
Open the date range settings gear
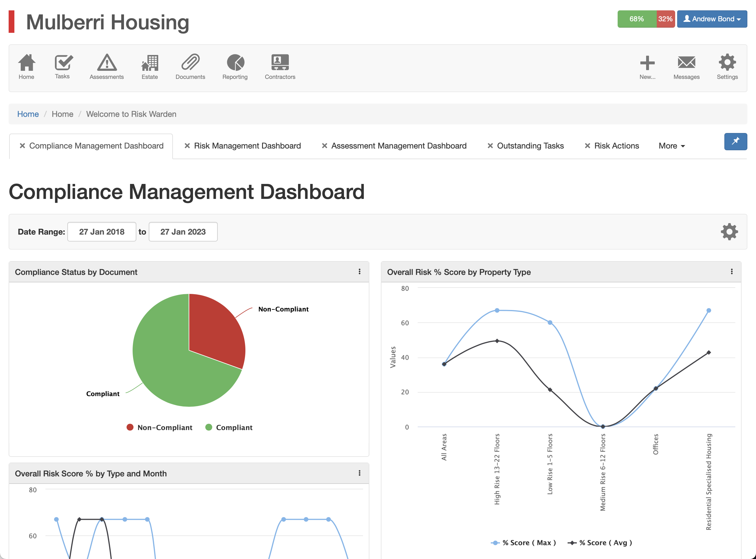click(729, 231)
